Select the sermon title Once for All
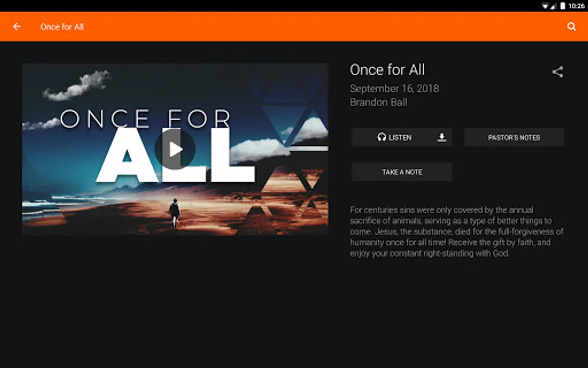 (x=387, y=70)
